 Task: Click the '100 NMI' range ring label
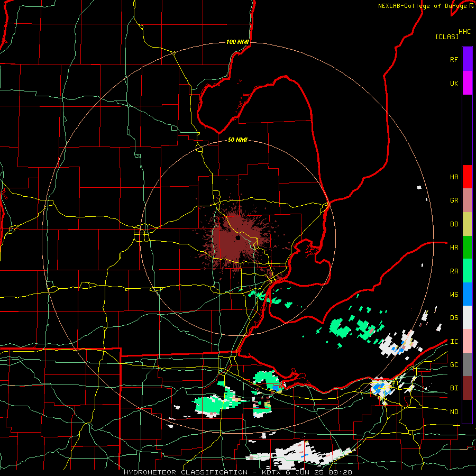pos(237,42)
